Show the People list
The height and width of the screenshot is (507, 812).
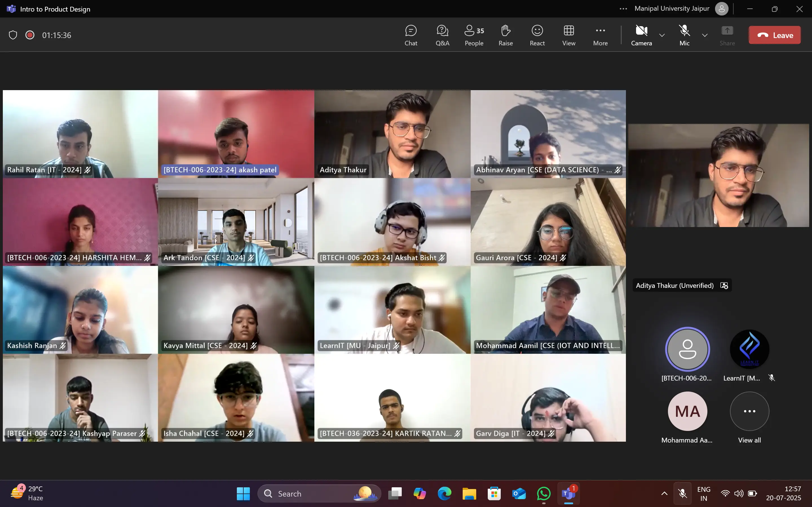(x=473, y=35)
